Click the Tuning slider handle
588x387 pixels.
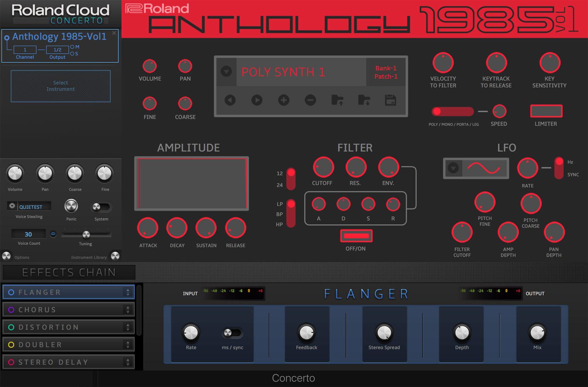pyautogui.click(x=86, y=234)
